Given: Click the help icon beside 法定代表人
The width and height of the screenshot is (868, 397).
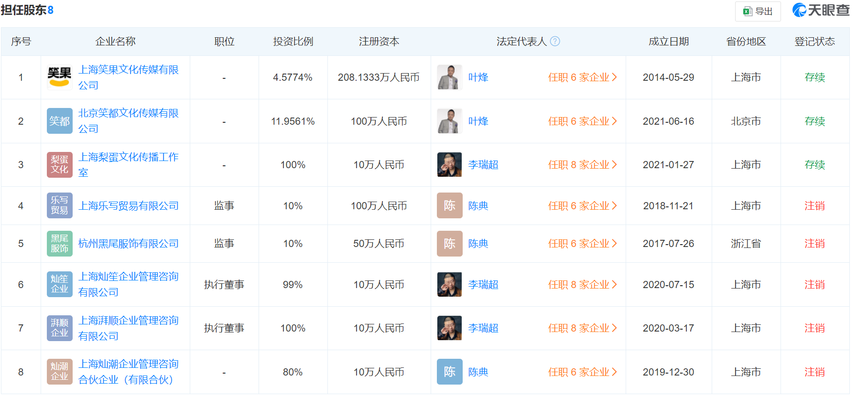Looking at the screenshot, I should 555,42.
